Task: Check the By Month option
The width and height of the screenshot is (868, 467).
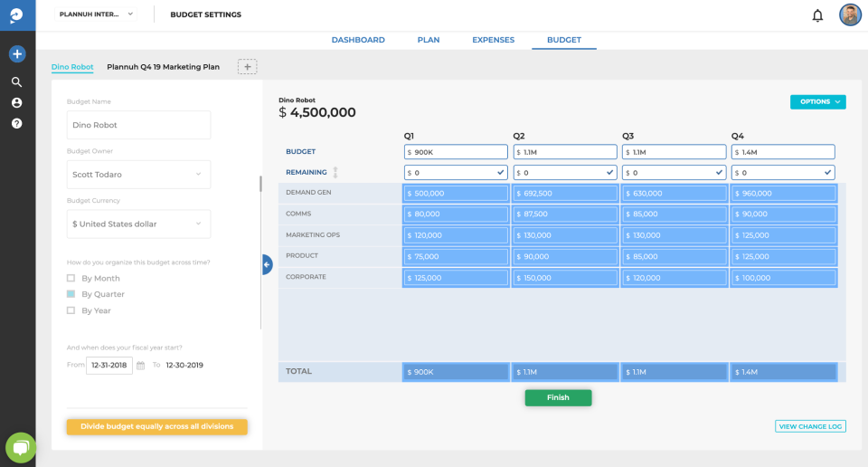Action: tap(71, 278)
